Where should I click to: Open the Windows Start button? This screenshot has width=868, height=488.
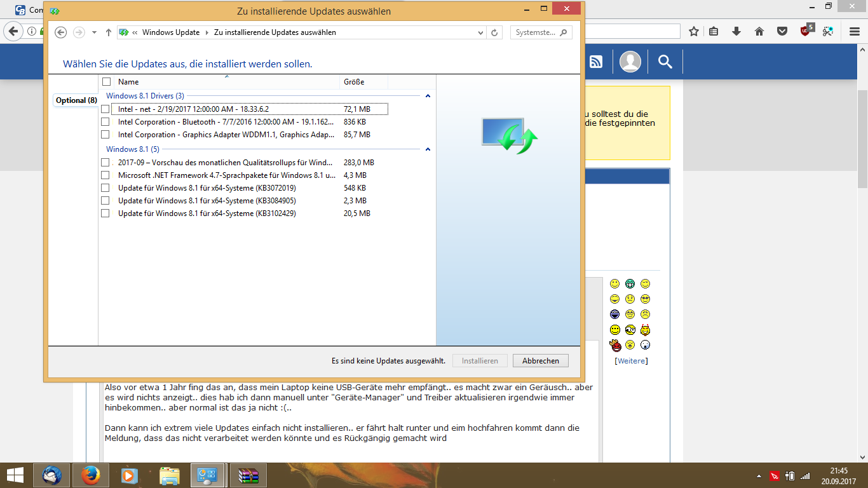(x=15, y=475)
